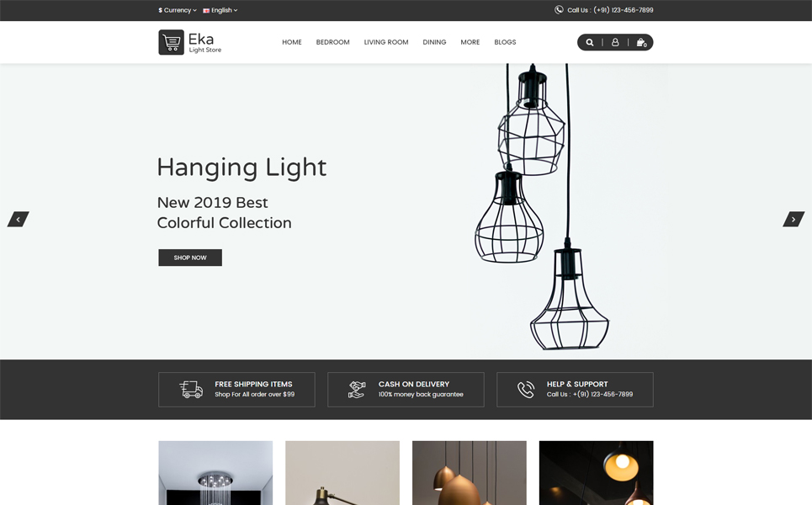Open the search icon in header
The height and width of the screenshot is (505, 812).
click(x=589, y=42)
